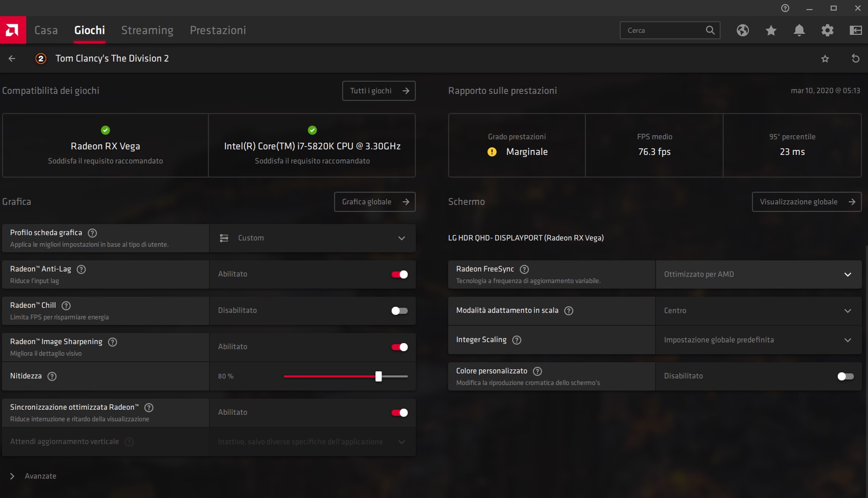Click the Nitidezza slider handle

tap(378, 376)
